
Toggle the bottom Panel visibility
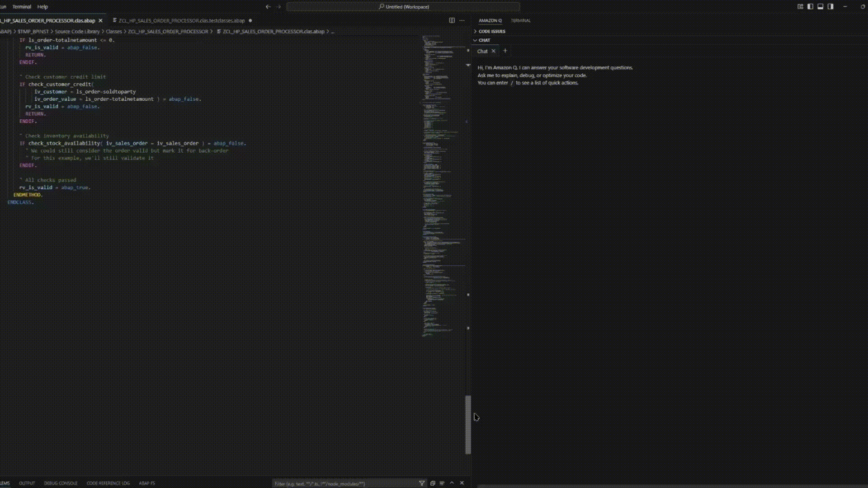(x=820, y=7)
